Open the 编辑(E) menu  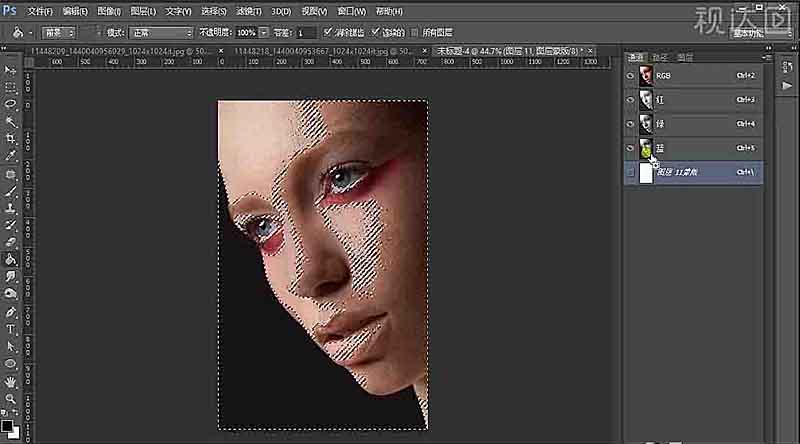point(75,11)
